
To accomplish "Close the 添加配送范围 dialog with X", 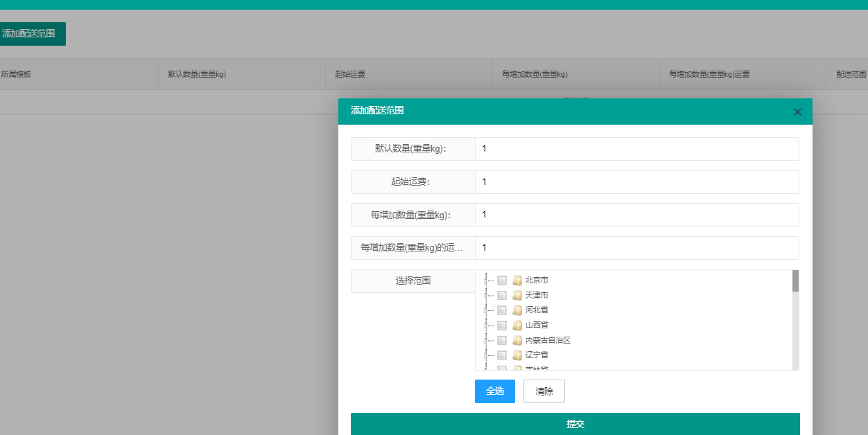I will [x=797, y=112].
